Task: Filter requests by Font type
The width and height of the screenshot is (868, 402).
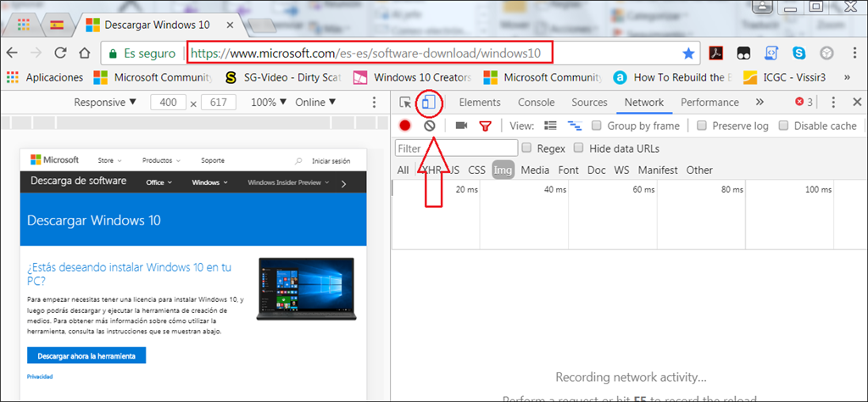Action: pos(568,170)
